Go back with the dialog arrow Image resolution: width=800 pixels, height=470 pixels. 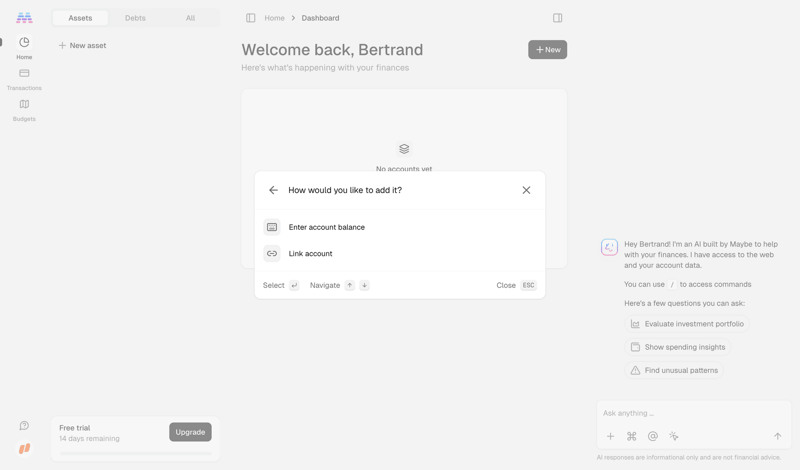[x=273, y=190]
